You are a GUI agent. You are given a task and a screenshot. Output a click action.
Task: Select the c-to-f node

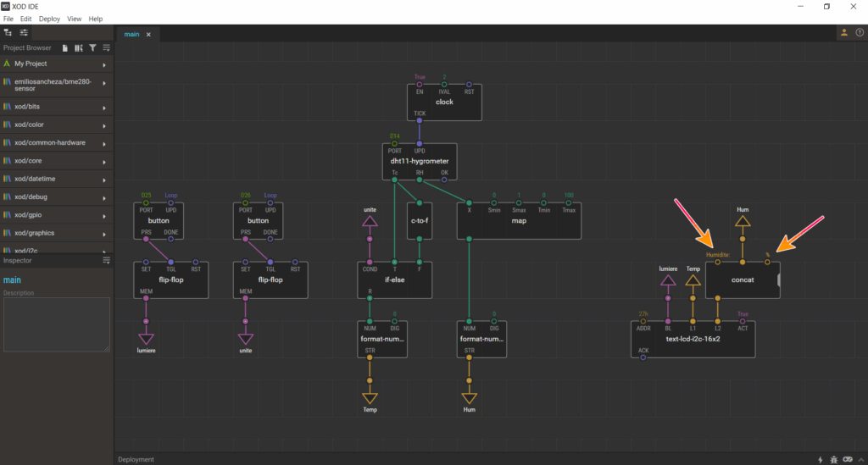(420, 220)
